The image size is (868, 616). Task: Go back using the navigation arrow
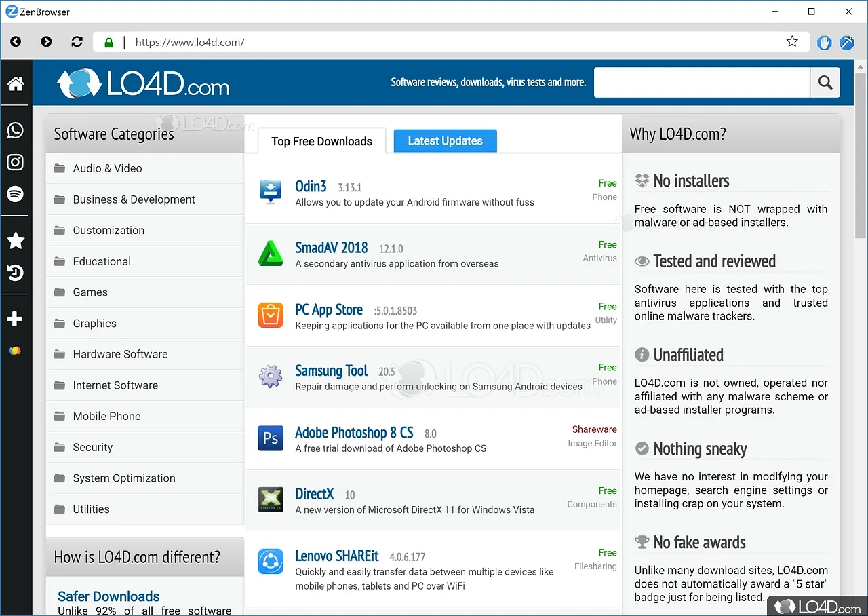coord(15,41)
